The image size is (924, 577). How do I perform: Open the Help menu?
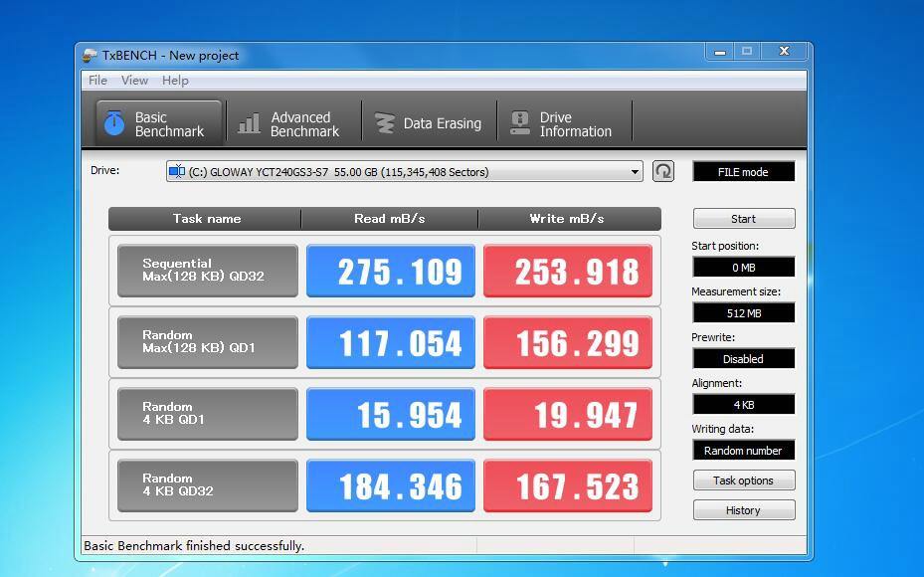point(175,81)
